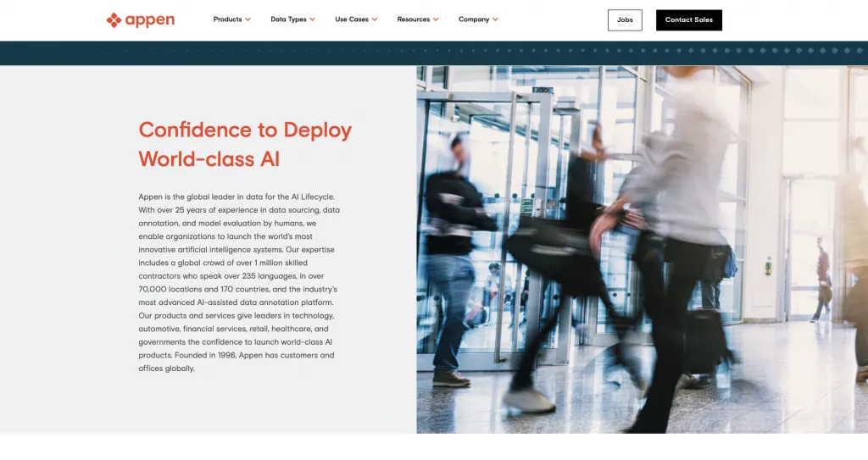Click the Appen logo
This screenshot has height=460, width=868.
[141, 20]
